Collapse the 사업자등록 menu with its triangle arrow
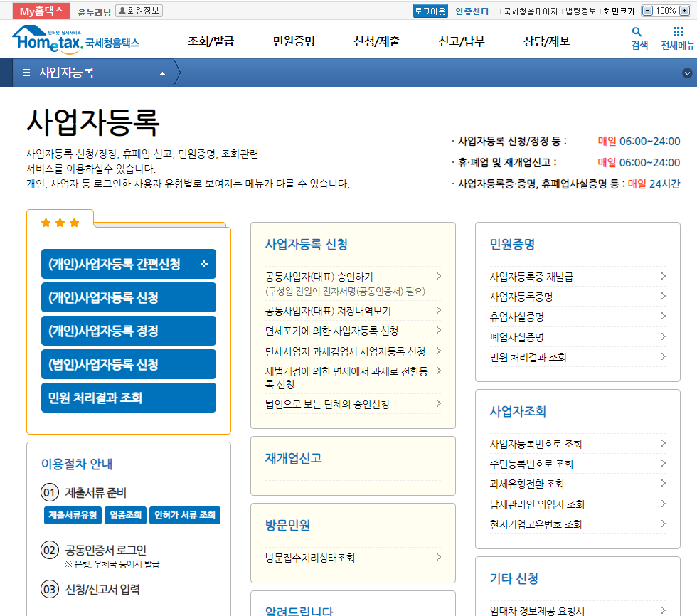 tap(163, 73)
